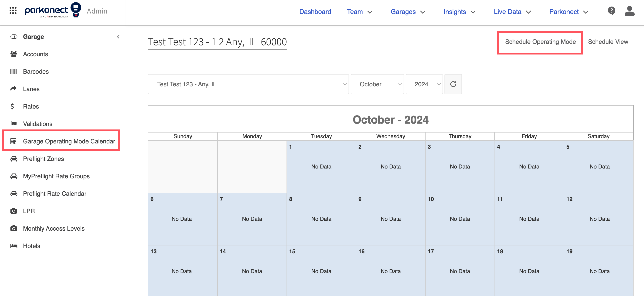The height and width of the screenshot is (296, 644).
Task: Toggle the Garage switch icon in sidebar
Action: click(x=14, y=37)
